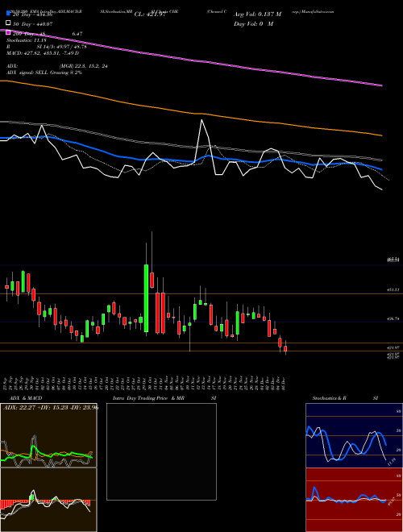This screenshot has height=532, width=403.
Task: Click the ADX: 22.27 +DY header in ADX panel
Action: click(x=51, y=407)
